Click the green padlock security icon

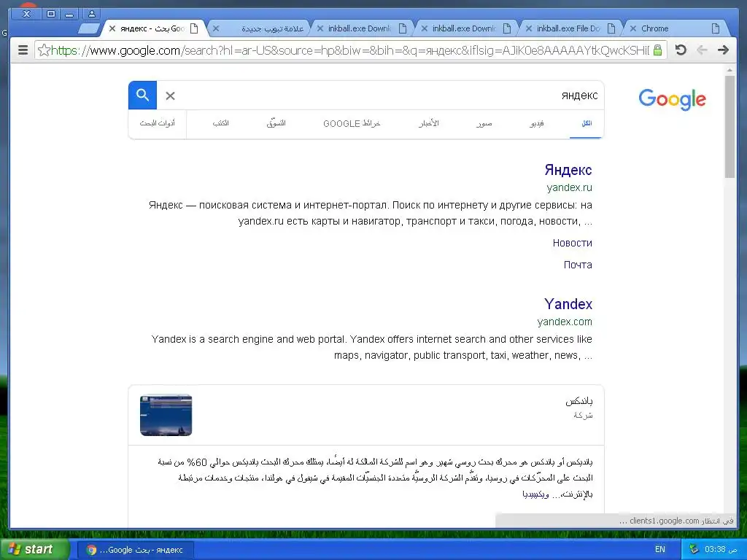pos(658,50)
